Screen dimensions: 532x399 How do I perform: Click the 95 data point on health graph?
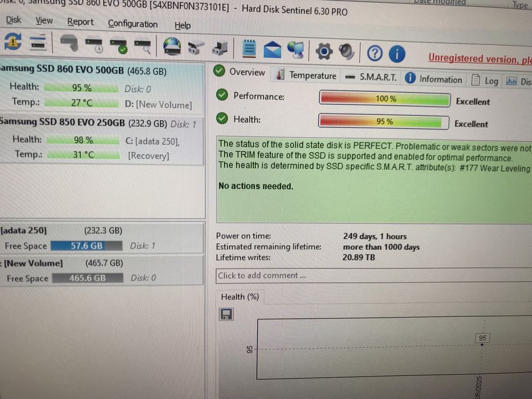pos(482,344)
